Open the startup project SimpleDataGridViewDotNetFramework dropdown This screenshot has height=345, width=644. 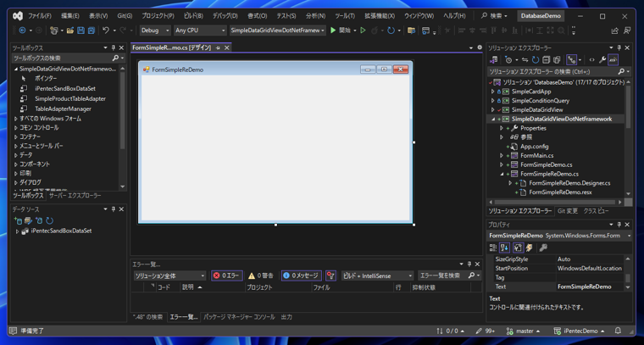click(278, 31)
